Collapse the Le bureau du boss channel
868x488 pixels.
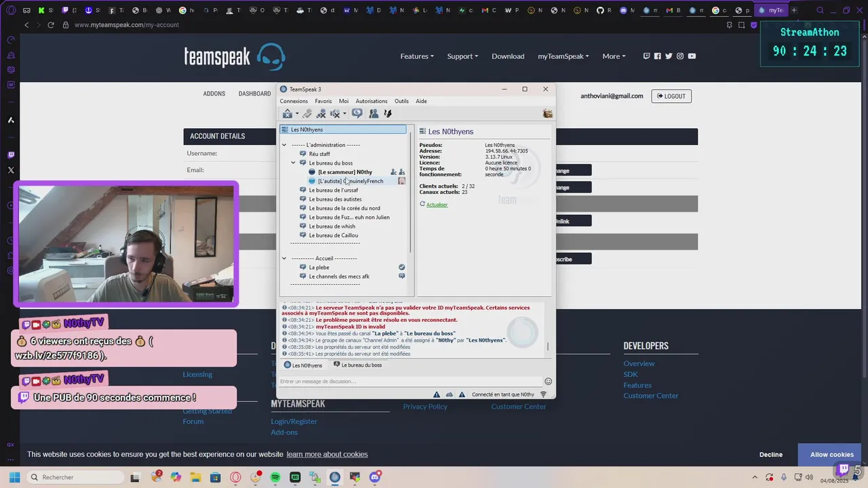(294, 163)
